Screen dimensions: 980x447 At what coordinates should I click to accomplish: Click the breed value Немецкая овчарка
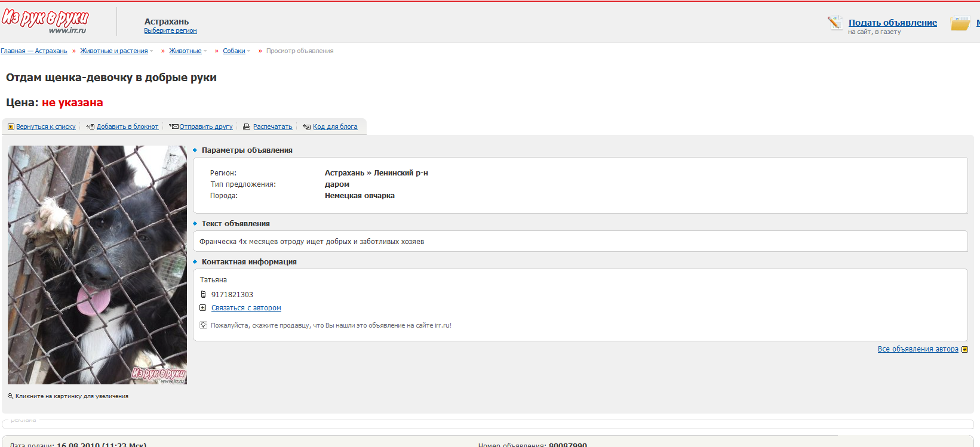[x=360, y=196]
